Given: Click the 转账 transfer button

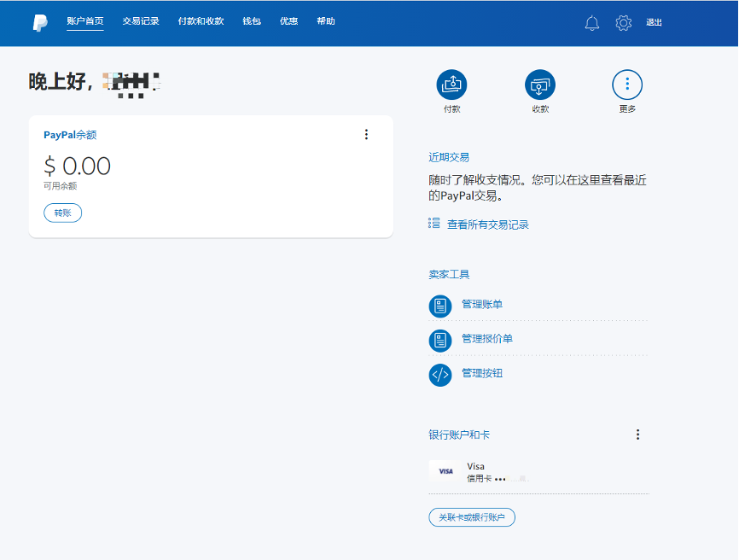Looking at the screenshot, I should pos(62,213).
